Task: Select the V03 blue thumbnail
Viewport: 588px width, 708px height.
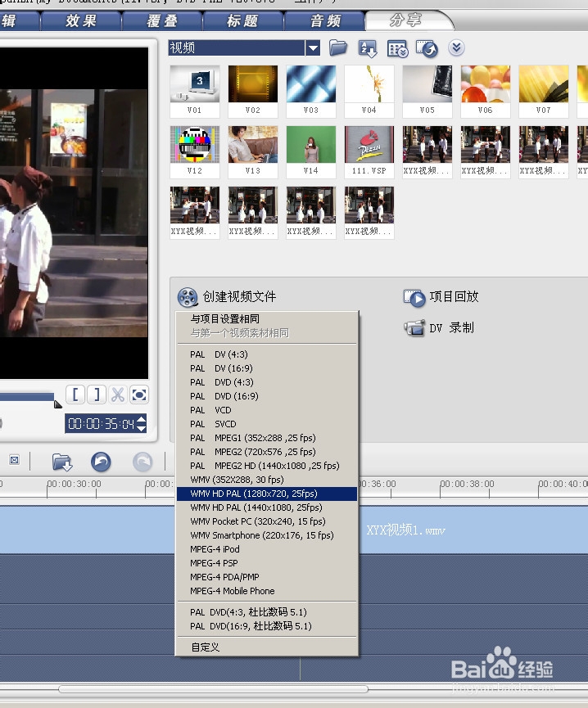Action: [311, 91]
